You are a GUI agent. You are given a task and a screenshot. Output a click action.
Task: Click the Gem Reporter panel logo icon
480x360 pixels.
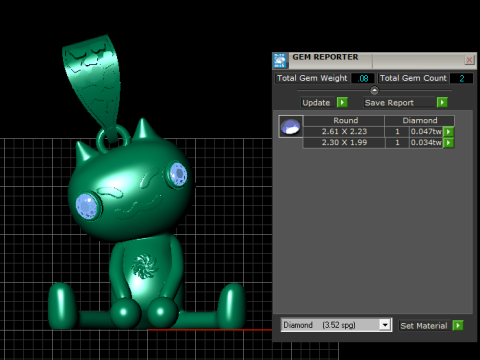click(x=280, y=61)
